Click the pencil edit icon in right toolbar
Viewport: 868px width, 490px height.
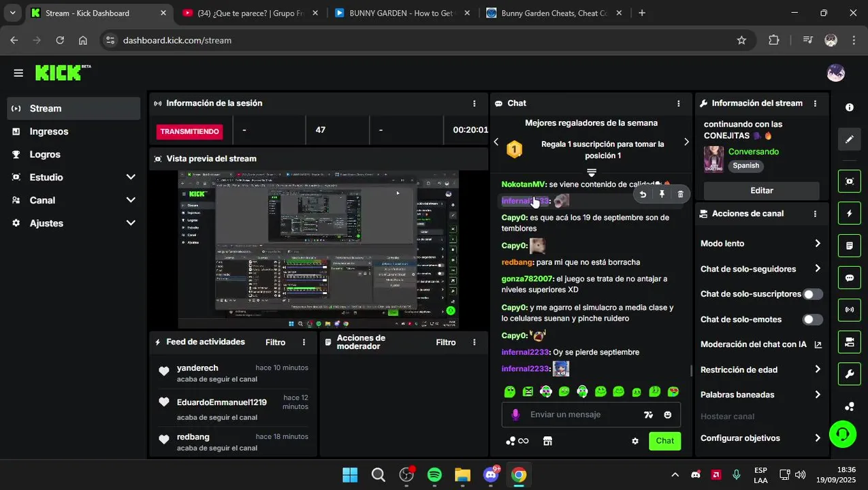[x=850, y=140]
